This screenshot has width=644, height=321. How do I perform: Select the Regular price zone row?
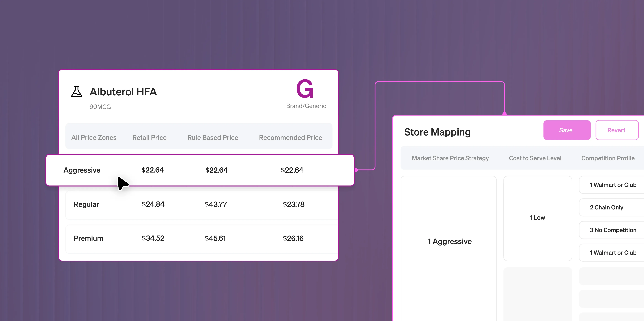87,204
